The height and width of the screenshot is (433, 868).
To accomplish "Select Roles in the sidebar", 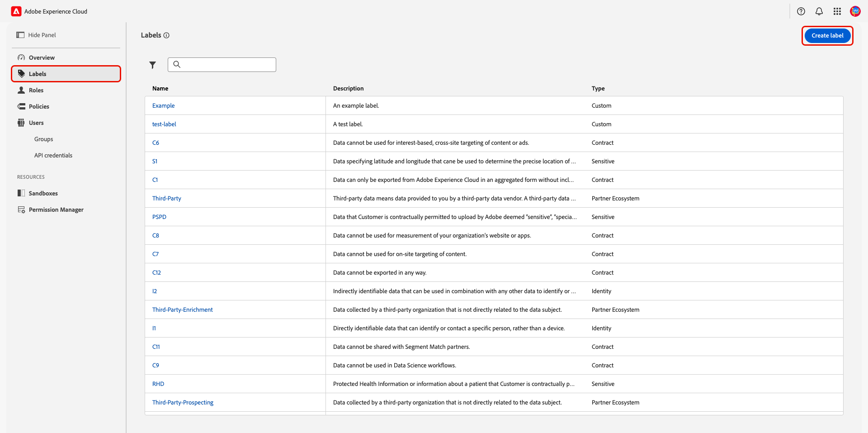I will (x=36, y=90).
